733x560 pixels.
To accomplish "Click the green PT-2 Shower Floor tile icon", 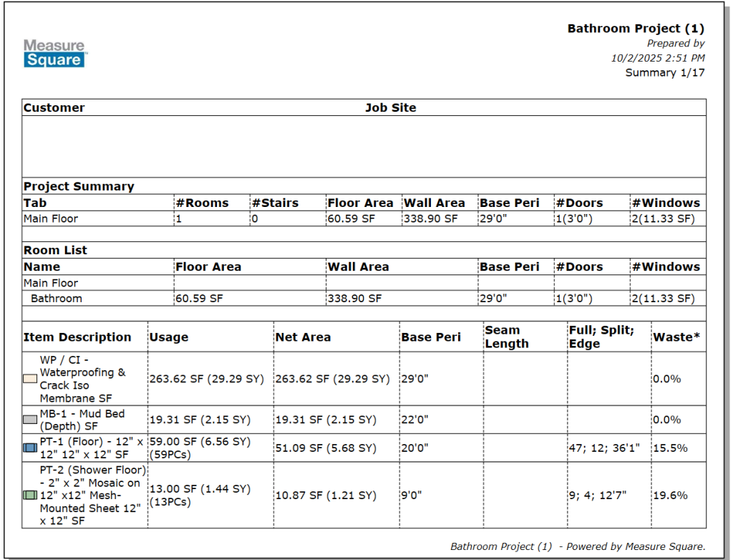I will 29,495.
